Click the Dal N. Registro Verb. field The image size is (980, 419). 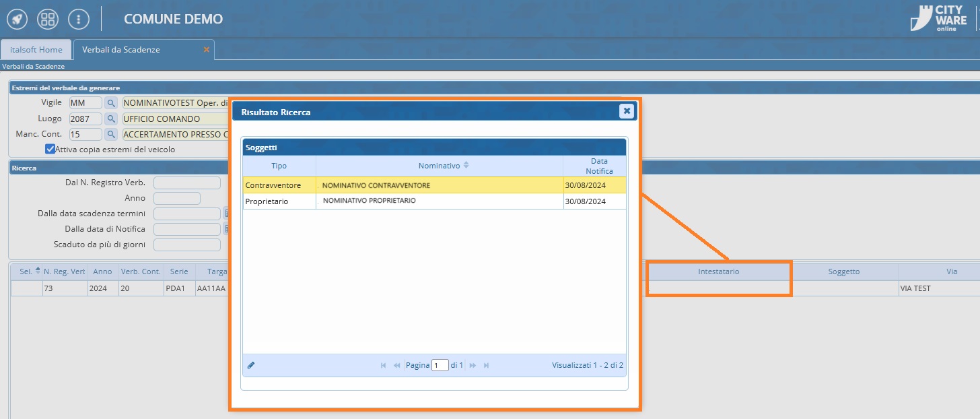186,183
